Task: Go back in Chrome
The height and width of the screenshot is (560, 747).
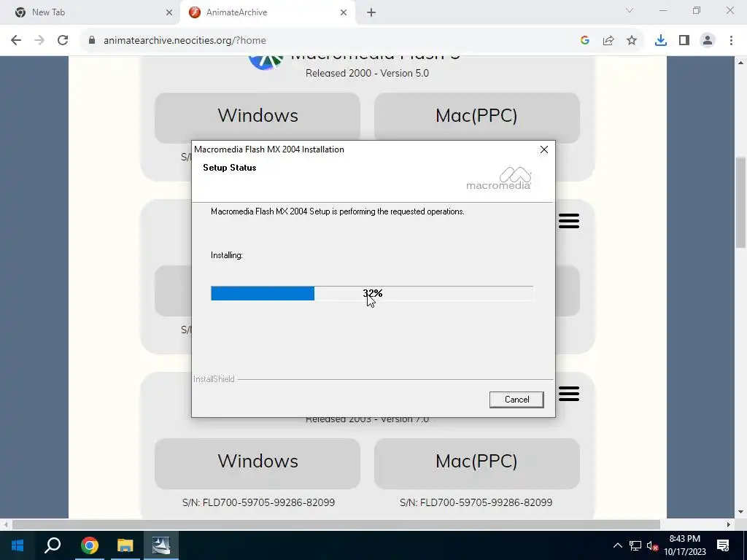Action: pyautogui.click(x=16, y=41)
